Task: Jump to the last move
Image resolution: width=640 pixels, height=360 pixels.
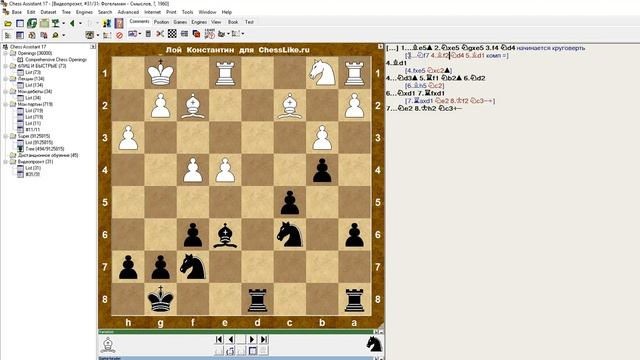Action: click(x=264, y=339)
